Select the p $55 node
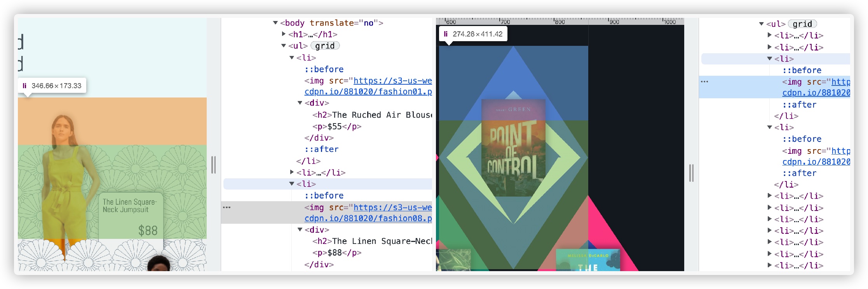The image size is (868, 289). pos(337,127)
